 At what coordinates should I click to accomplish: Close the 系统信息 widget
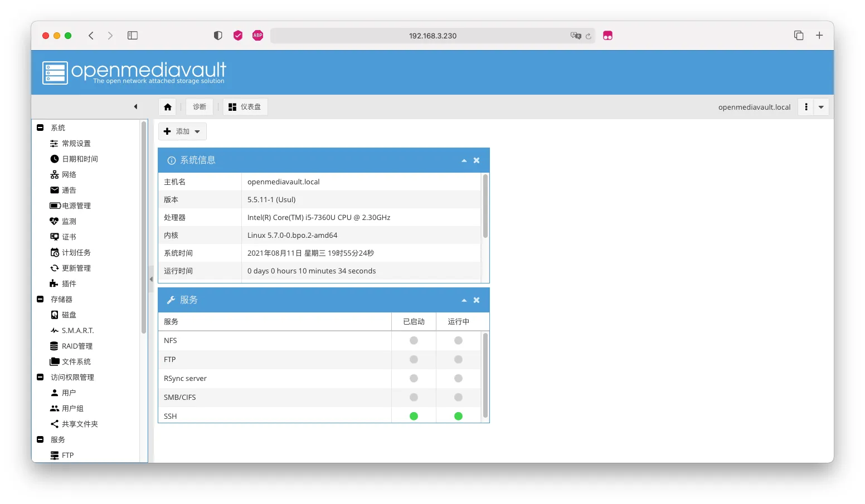click(x=477, y=160)
